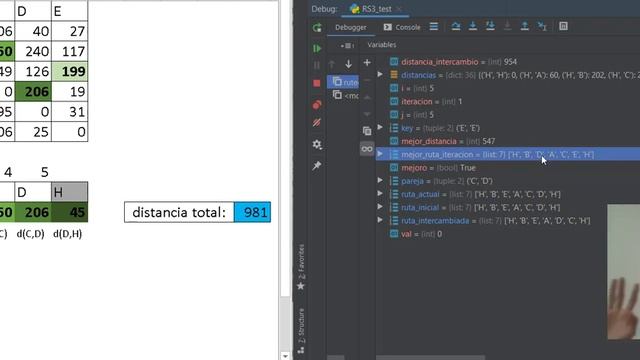Viewport: 640px width, 360px height.
Task: Open View Breakpoints icon
Action: [317, 104]
